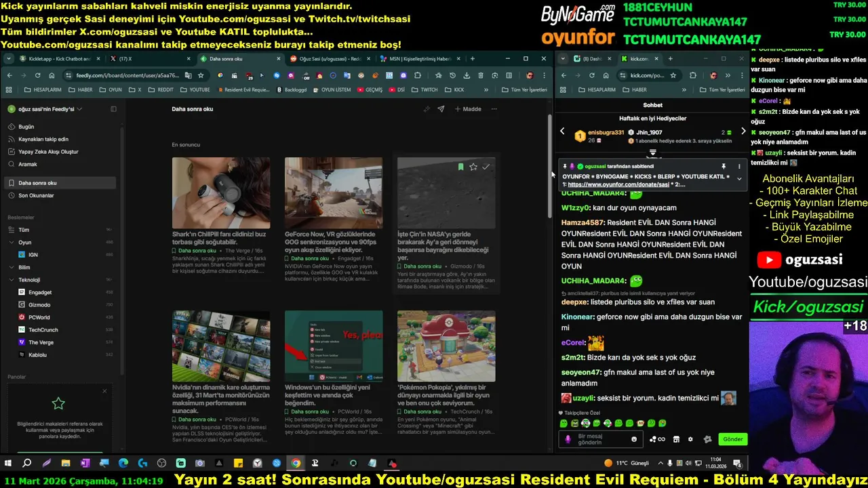868x488 pixels.
Task: Expand the pinned message in Kick chat
Action: [x=739, y=179]
